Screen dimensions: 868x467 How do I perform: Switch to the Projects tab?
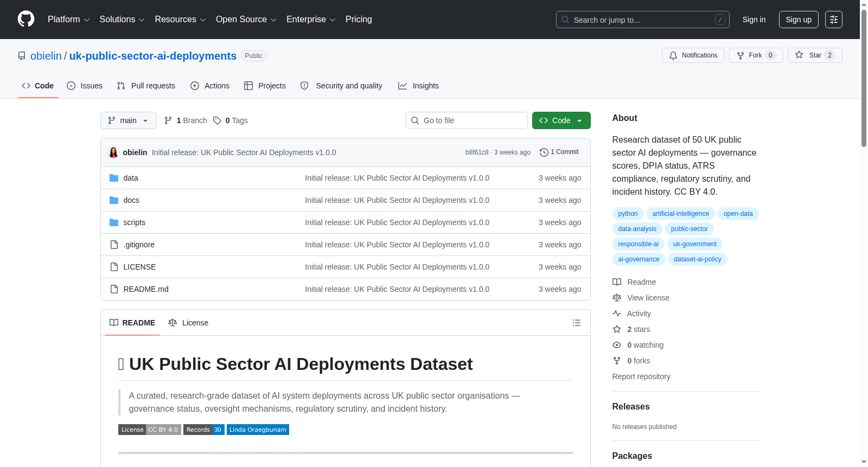[x=265, y=86]
